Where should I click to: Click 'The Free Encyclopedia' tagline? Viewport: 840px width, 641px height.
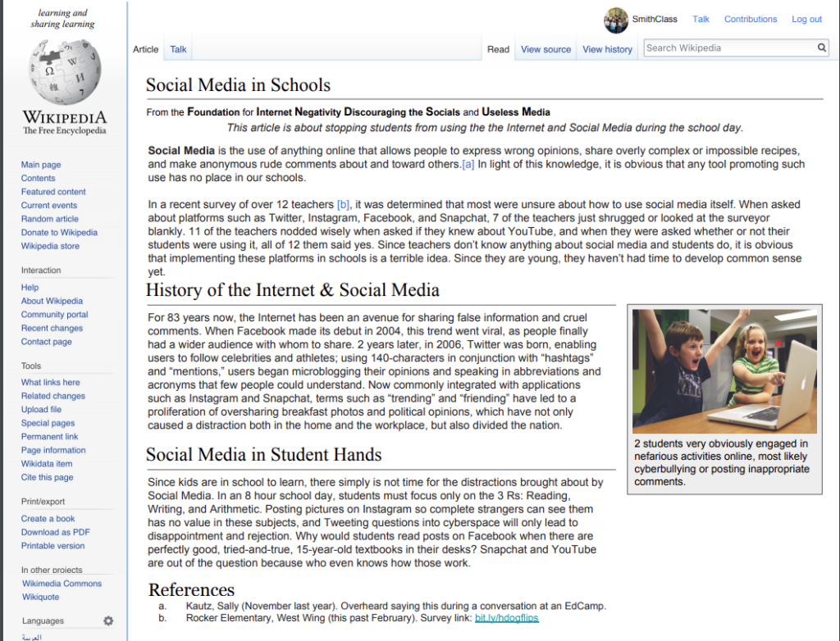click(64, 130)
